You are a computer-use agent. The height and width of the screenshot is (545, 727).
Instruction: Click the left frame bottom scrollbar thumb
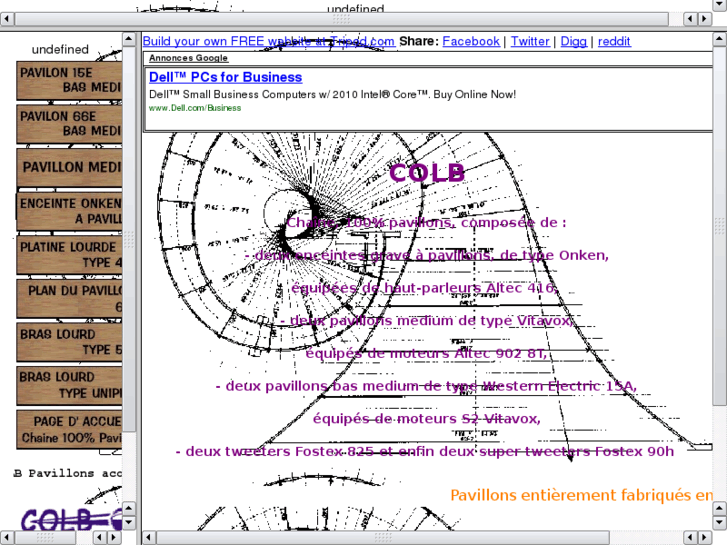click(45, 538)
